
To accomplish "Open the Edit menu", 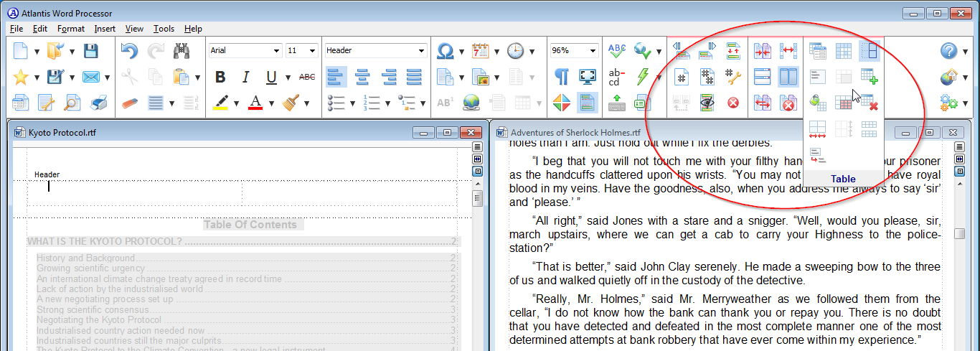I will 40,29.
